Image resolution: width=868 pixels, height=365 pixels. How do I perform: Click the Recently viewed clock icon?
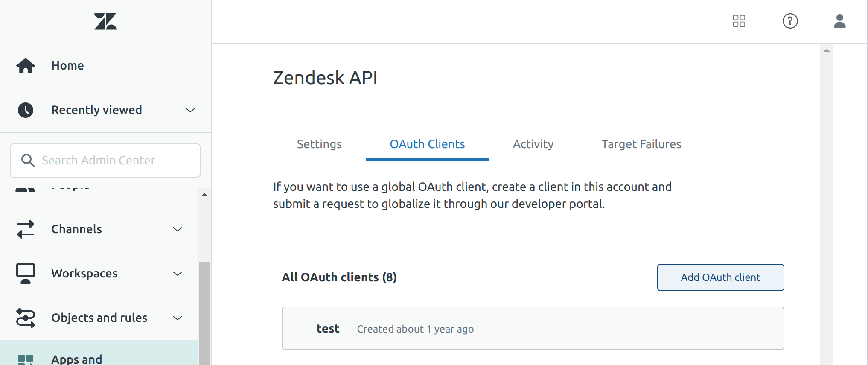coord(26,110)
